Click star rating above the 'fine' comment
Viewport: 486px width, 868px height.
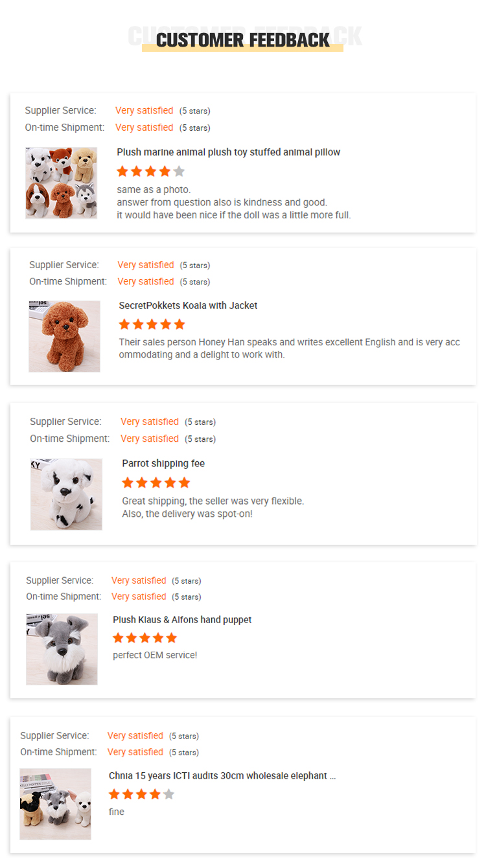tap(141, 794)
